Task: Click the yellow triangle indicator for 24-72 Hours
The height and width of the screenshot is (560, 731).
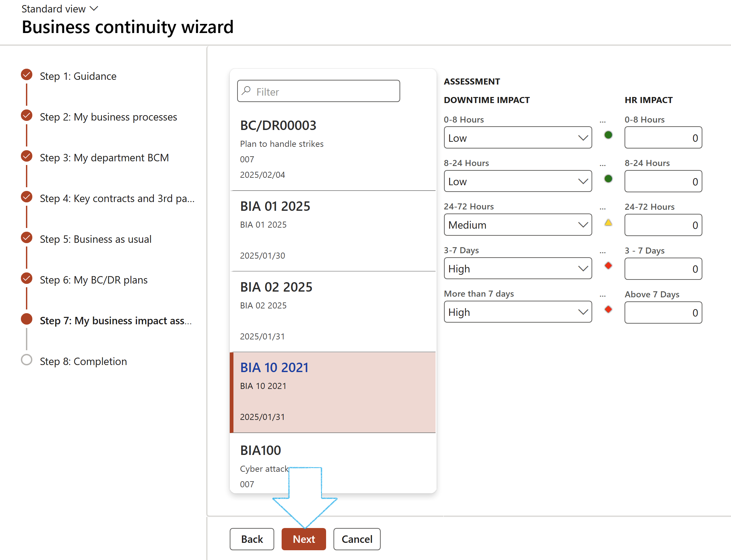Action: (x=608, y=223)
